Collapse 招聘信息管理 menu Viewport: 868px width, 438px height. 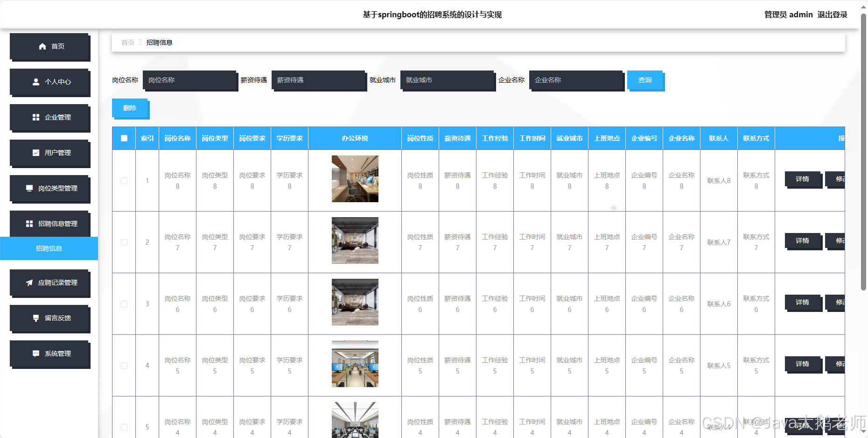coord(49,224)
